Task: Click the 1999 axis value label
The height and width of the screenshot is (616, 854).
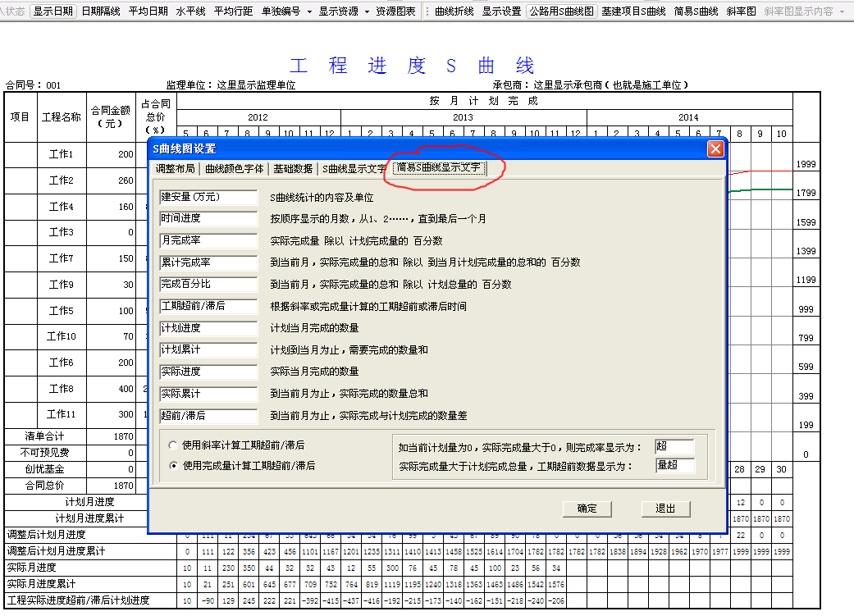Action: point(806,165)
